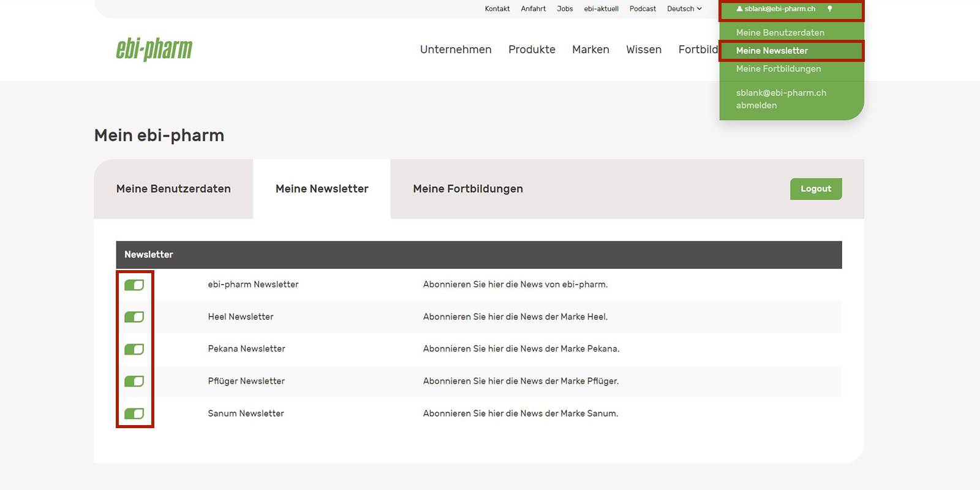Screen dimensions: 980x490
Task: Disable the Pekana Newsletter switch
Action: click(x=134, y=349)
